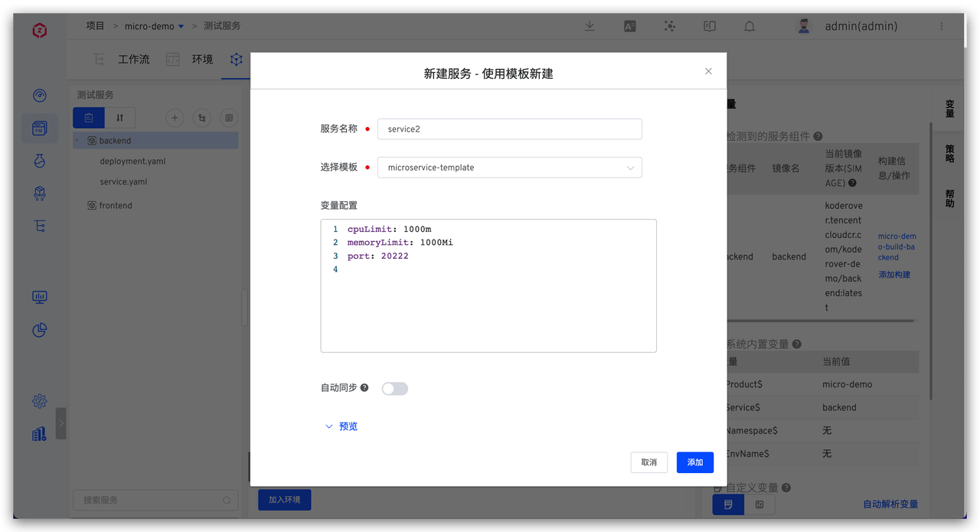Click the 自动同步 help question icon

click(364, 388)
